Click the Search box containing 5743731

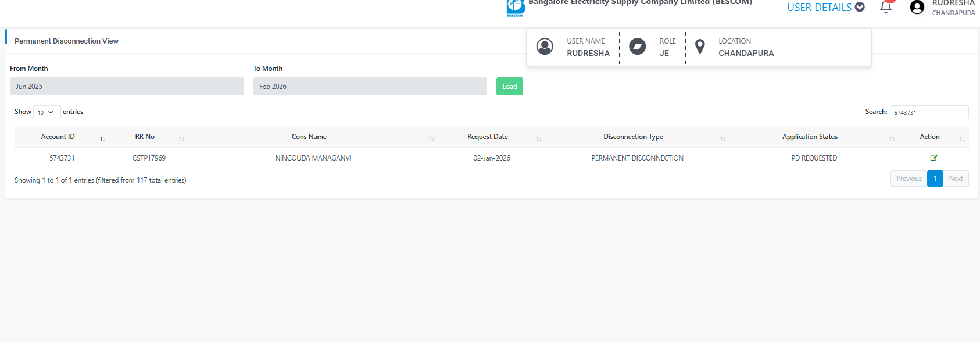tap(929, 112)
